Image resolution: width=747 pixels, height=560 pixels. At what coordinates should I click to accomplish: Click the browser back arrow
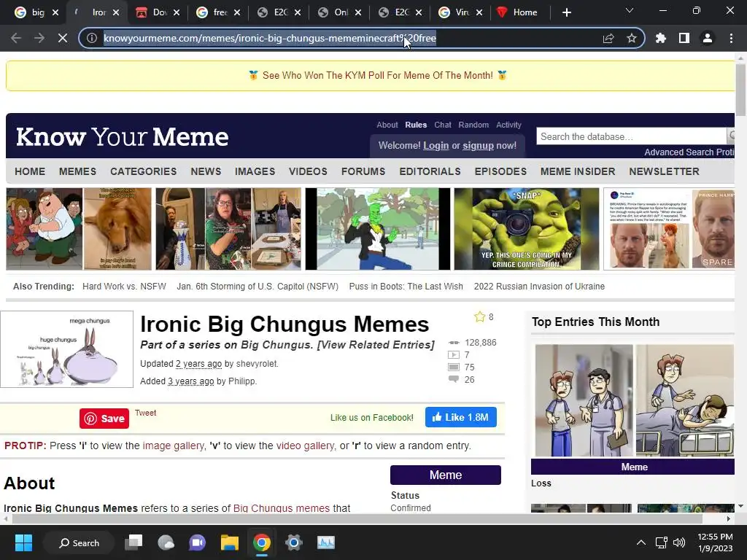tap(16, 38)
